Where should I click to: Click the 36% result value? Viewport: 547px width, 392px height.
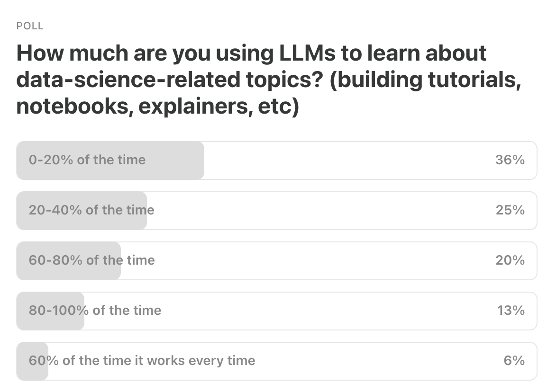510,160
